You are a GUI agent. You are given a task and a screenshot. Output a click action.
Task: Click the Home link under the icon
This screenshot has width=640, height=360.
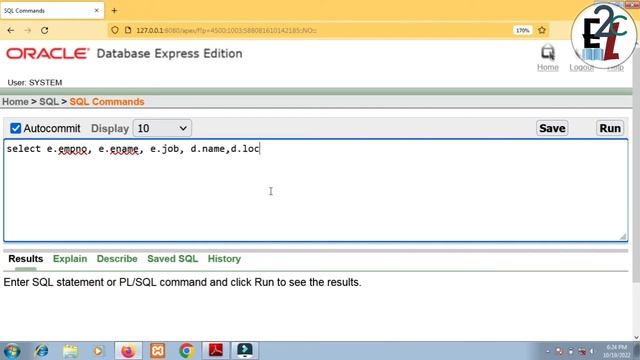click(548, 67)
